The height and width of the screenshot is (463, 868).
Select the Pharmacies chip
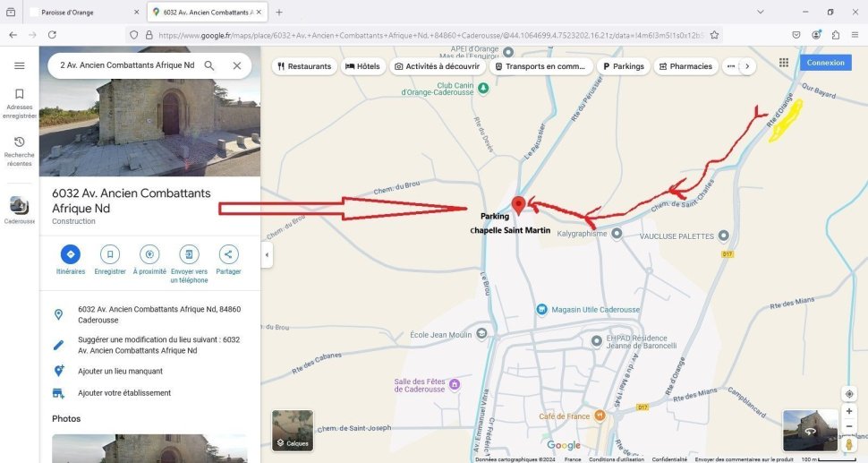point(685,66)
